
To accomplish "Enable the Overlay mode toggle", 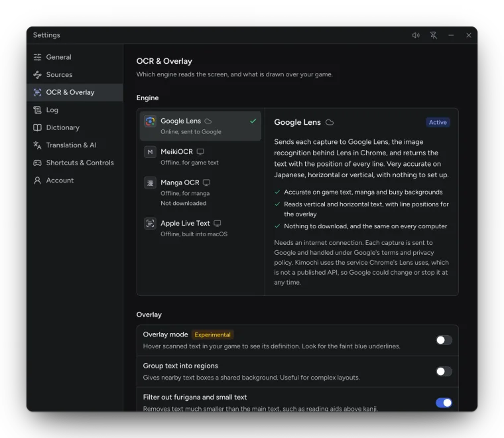I will 444,340.
